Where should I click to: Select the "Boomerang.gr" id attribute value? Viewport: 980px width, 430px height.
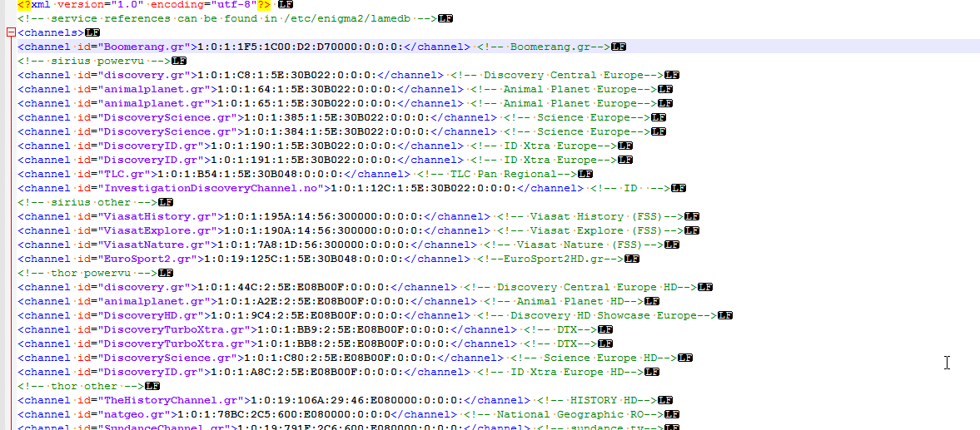click(x=145, y=47)
